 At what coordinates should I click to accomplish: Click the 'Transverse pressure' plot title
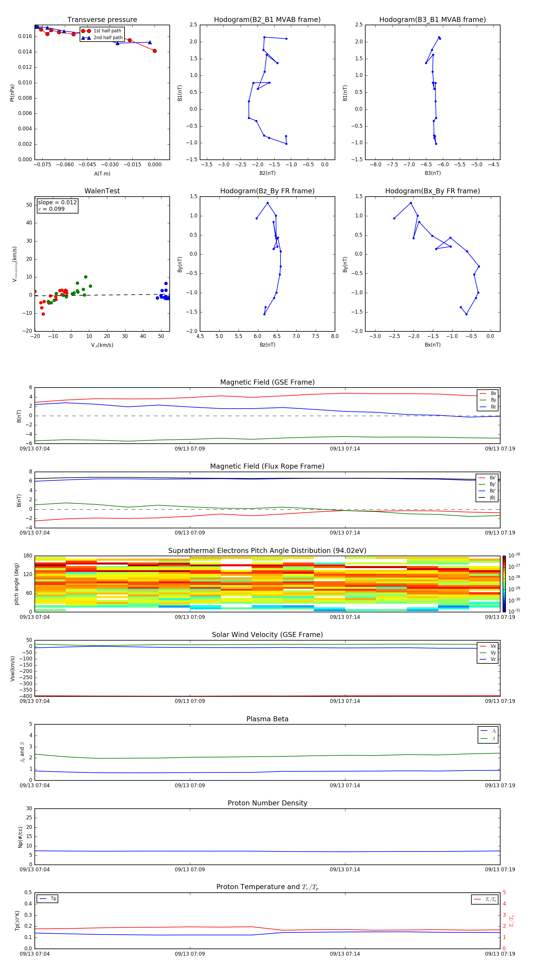tap(102, 20)
